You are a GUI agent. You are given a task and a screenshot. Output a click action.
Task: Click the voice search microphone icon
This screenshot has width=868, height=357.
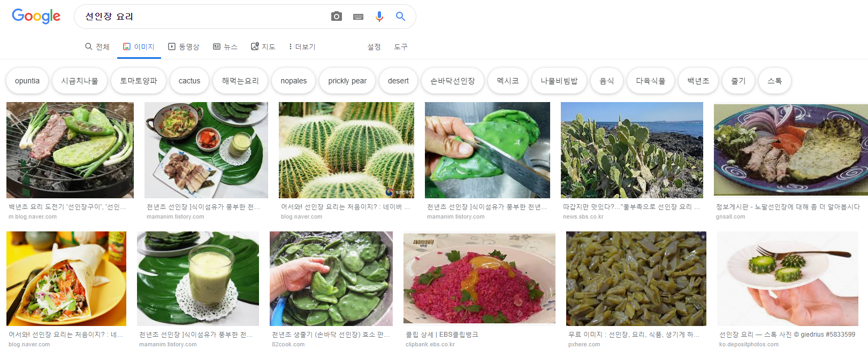tap(379, 17)
